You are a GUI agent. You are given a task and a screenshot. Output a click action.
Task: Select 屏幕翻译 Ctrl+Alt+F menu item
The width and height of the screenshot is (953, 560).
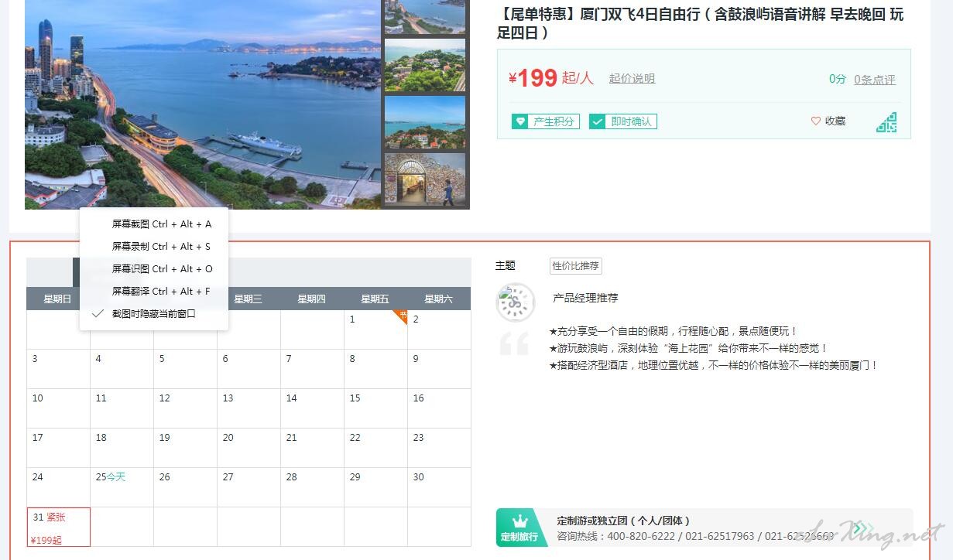pos(154,292)
